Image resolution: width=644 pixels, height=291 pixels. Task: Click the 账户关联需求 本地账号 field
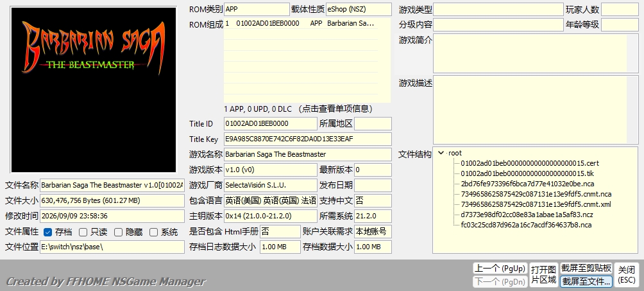373,231
